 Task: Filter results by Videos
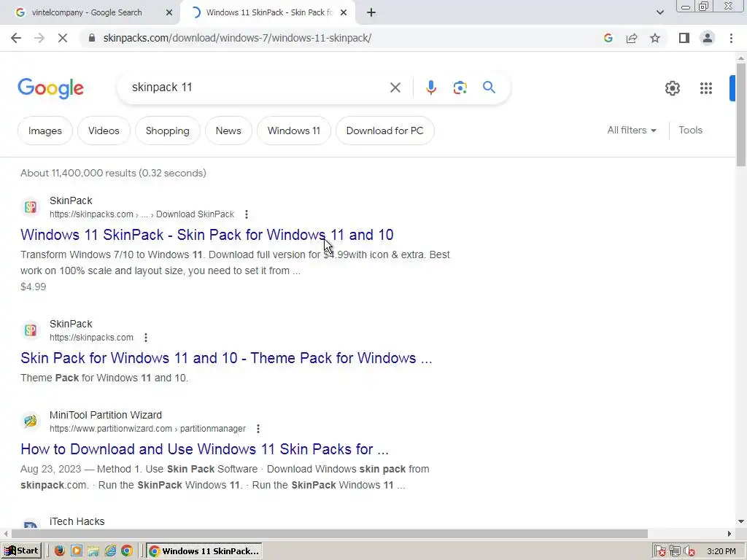[x=104, y=131]
